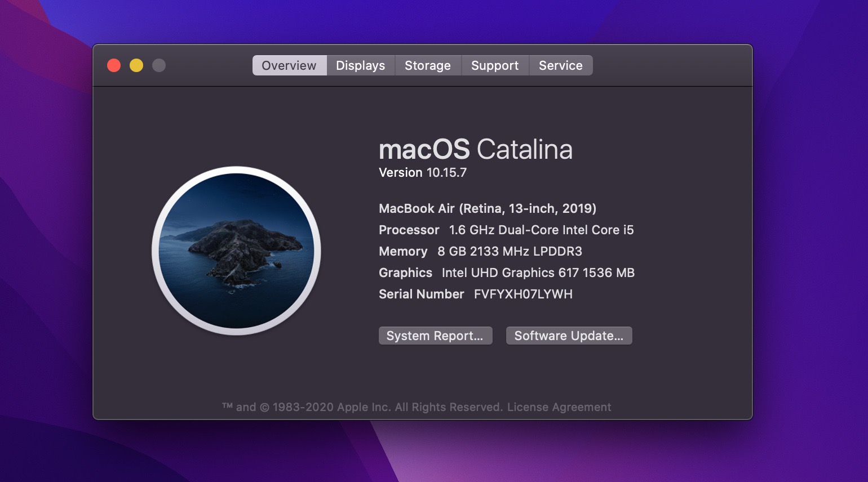Click the Version 10.15.7 text
This screenshot has height=482, width=868.
[423, 173]
